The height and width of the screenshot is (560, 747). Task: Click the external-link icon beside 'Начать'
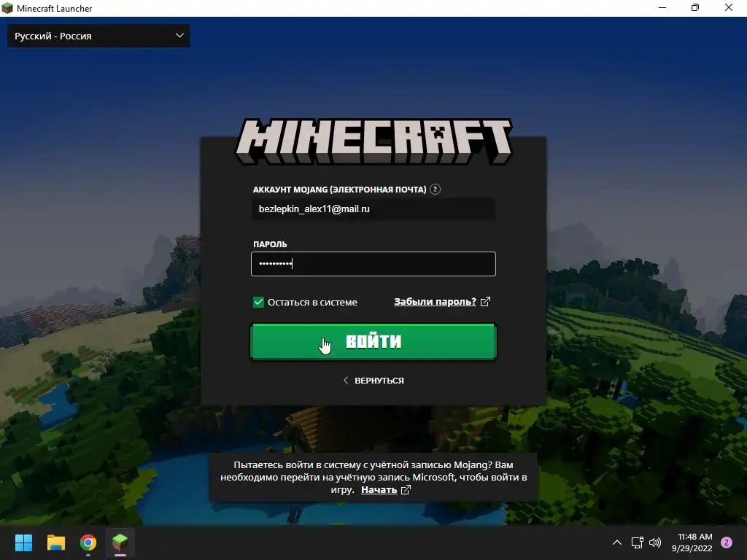coord(406,489)
